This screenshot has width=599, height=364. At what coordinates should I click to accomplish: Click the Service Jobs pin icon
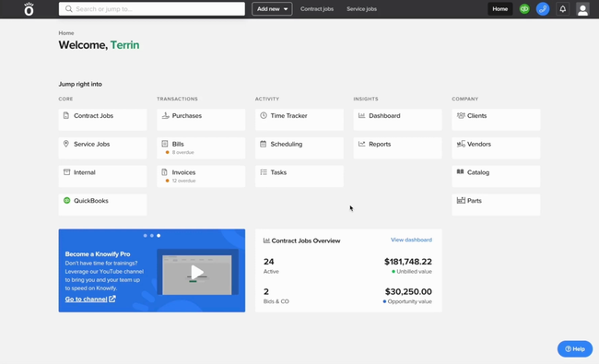66,144
